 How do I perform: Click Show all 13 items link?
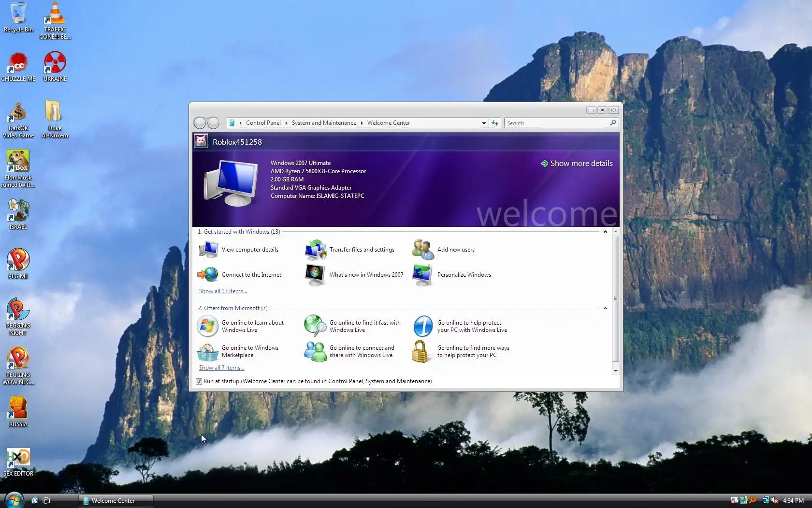point(223,291)
